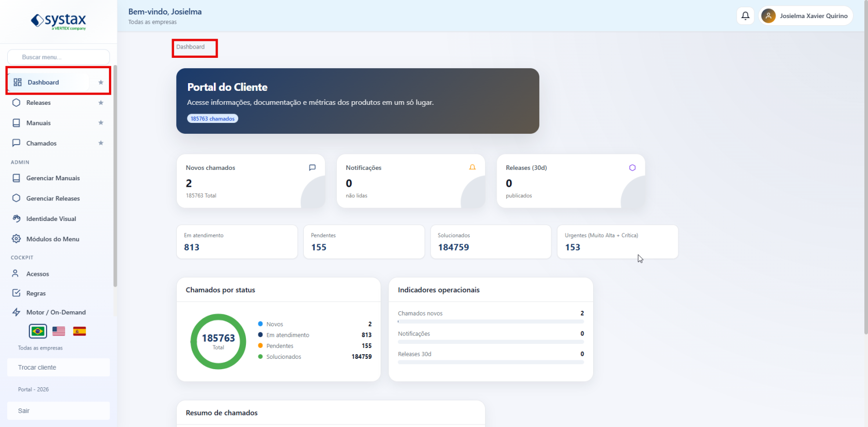Click the Motor / On-Demand lightning icon
Image resolution: width=868 pixels, height=427 pixels.
pos(17,312)
